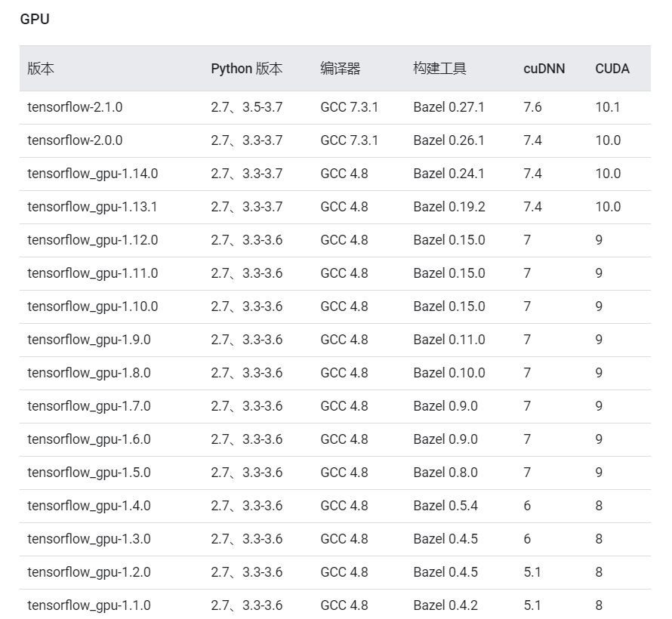Click the tensorflow_gpu-1.6.0 cell
The height and width of the screenshot is (619, 672).
(x=89, y=439)
